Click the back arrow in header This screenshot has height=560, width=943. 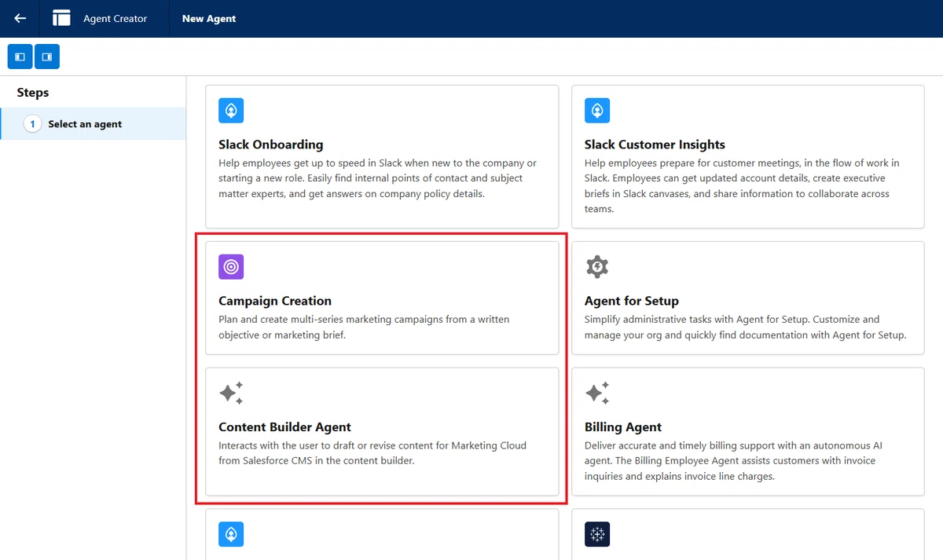pyautogui.click(x=20, y=18)
